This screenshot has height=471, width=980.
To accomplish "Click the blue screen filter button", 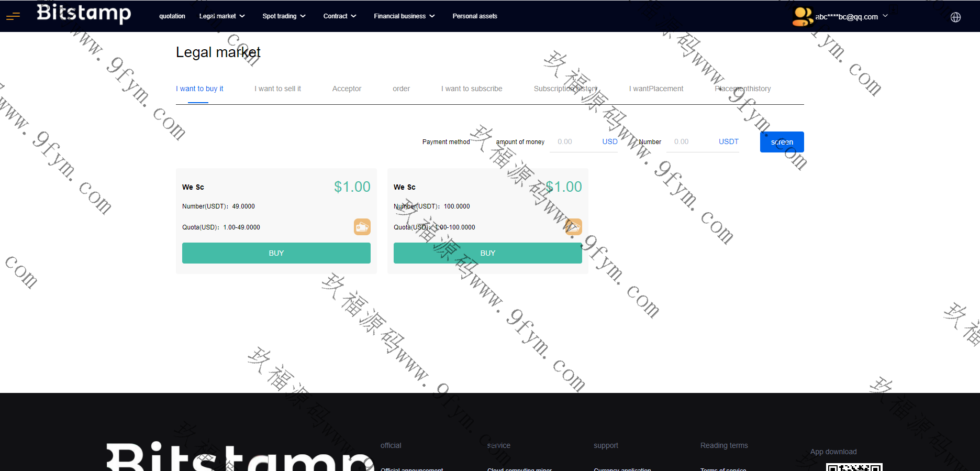I will pyautogui.click(x=782, y=142).
